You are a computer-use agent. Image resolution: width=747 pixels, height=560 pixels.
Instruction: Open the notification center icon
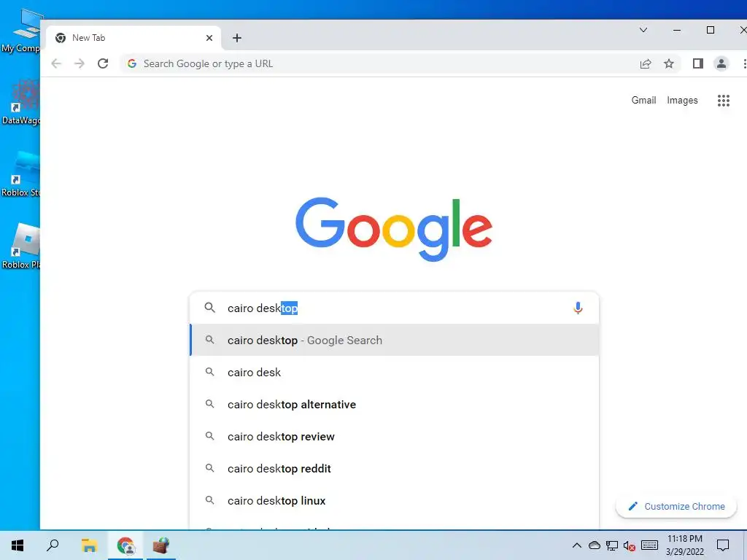[723, 545]
